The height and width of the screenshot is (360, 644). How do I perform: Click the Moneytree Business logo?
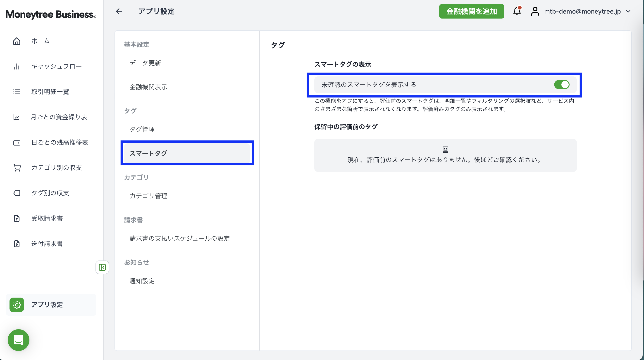click(51, 14)
